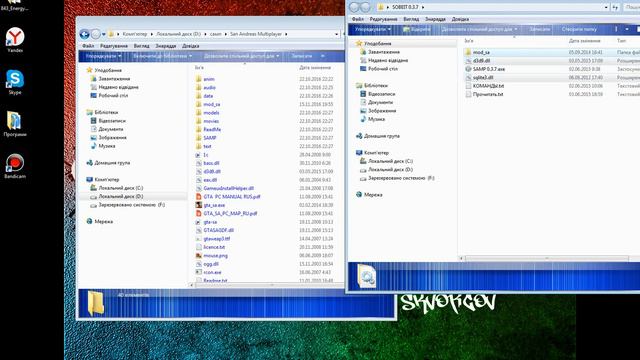Screen dimensions: 640x360
Task: Open Знаряддя menu in SOBEIT window
Action: 435,19
